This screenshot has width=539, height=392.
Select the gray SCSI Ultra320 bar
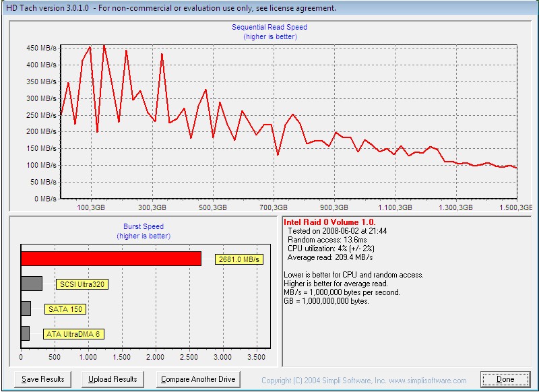coord(32,284)
